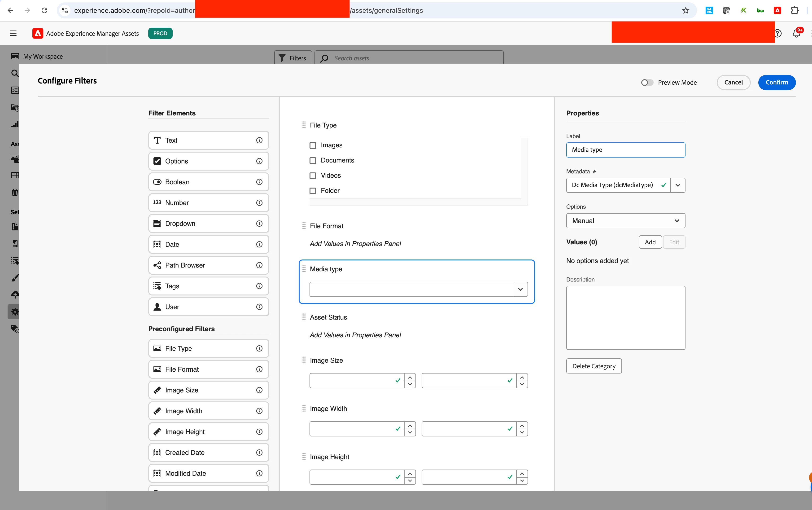Increment the first Image Size stepper
This screenshot has height=510, width=812.
[410, 378]
